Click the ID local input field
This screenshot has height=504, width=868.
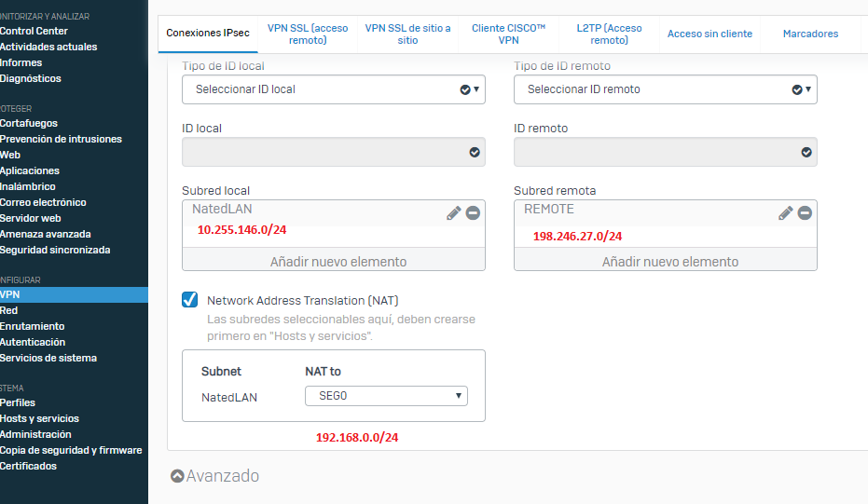tap(322, 152)
